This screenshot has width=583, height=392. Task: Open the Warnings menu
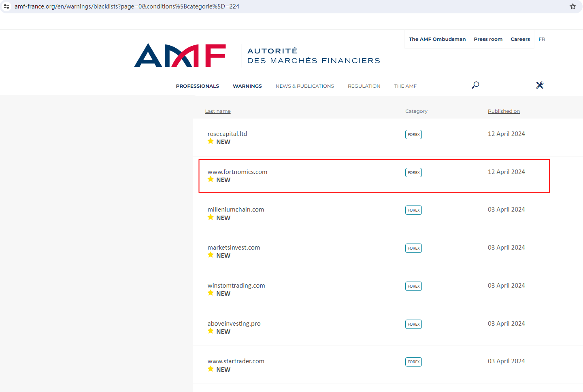[247, 86]
